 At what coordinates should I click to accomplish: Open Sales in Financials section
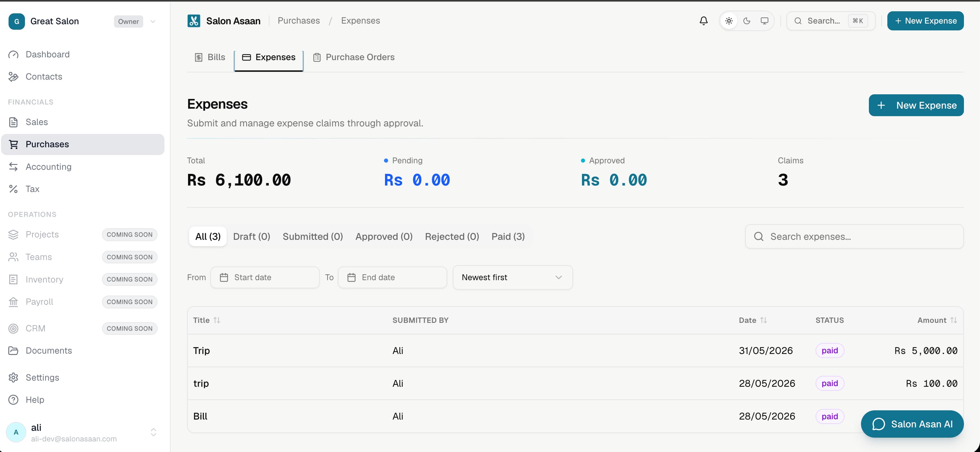(82, 122)
